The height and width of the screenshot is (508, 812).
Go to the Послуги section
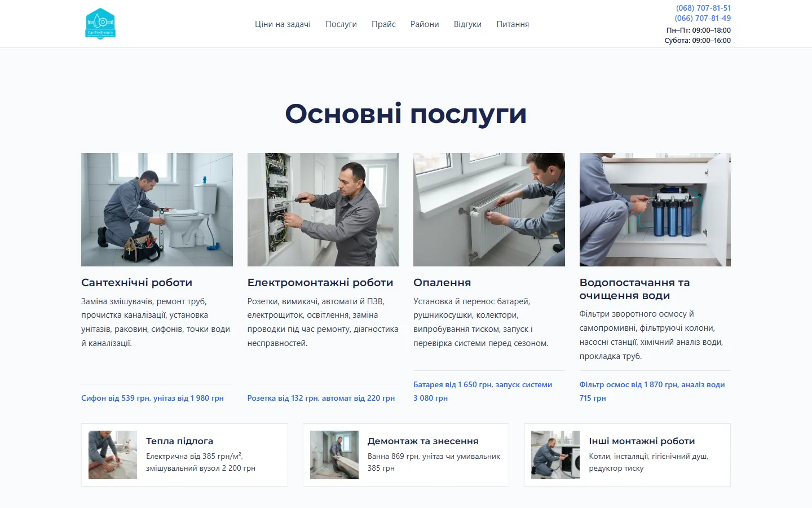341,24
